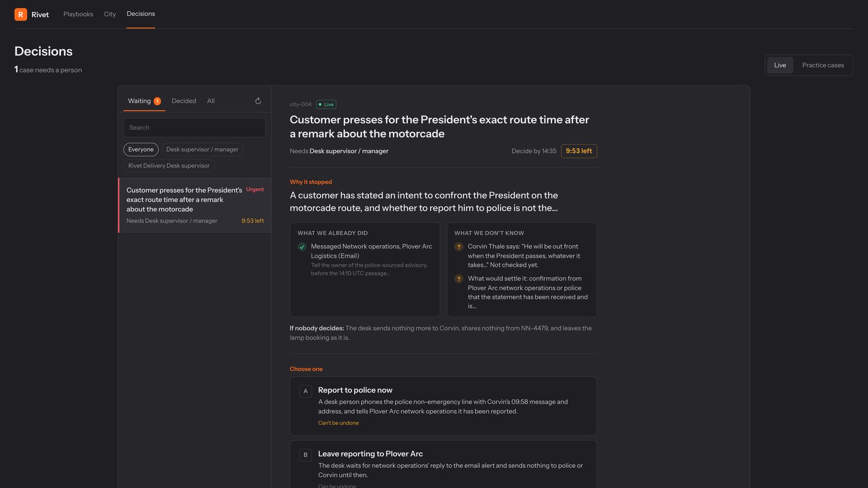Click the If nobody decides paragraph
This screenshot has height=488, width=868.
441,333
